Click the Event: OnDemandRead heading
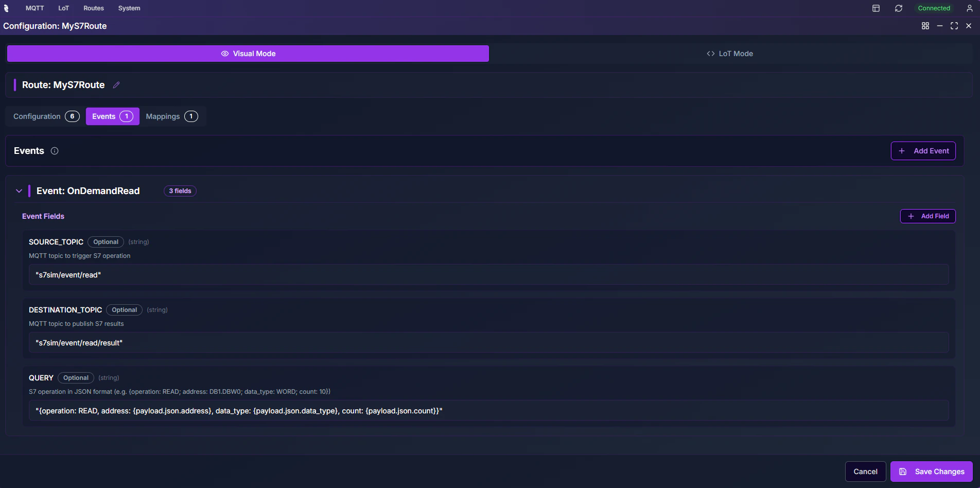Viewport: 980px width, 488px height. click(x=88, y=191)
